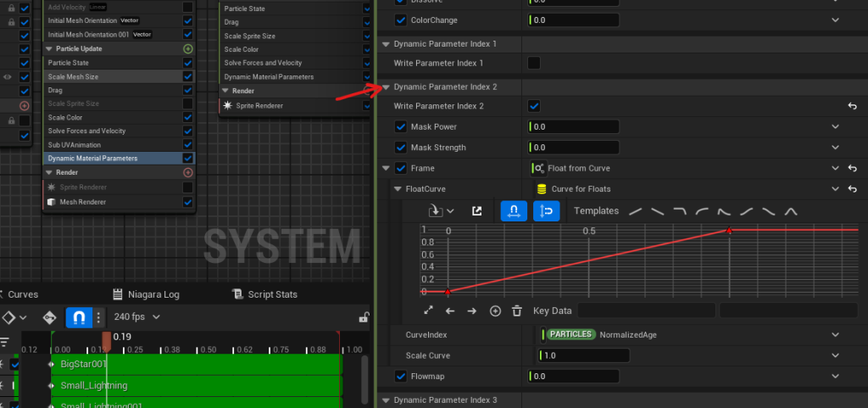
Task: Open snapping options three-dot menu
Action: point(98,318)
